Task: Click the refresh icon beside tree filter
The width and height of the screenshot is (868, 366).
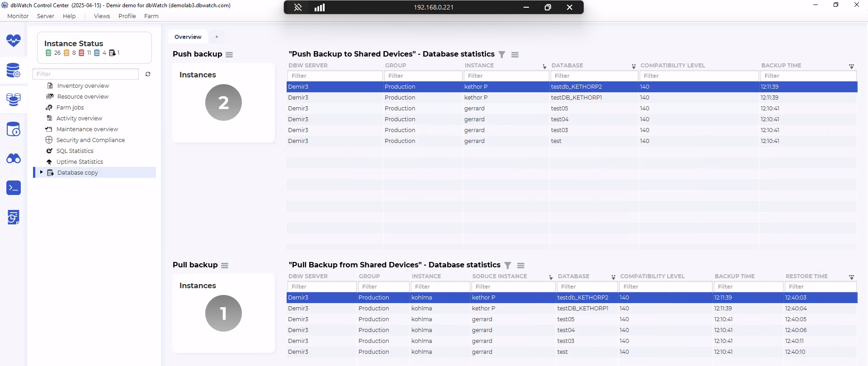Action: [148, 74]
